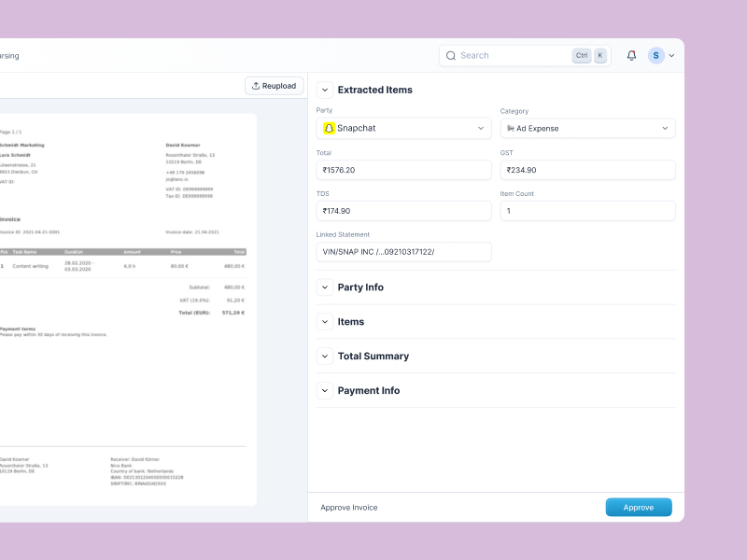Click the Ctrl shortcut badge in the search bar
The height and width of the screenshot is (560, 747).
click(581, 55)
